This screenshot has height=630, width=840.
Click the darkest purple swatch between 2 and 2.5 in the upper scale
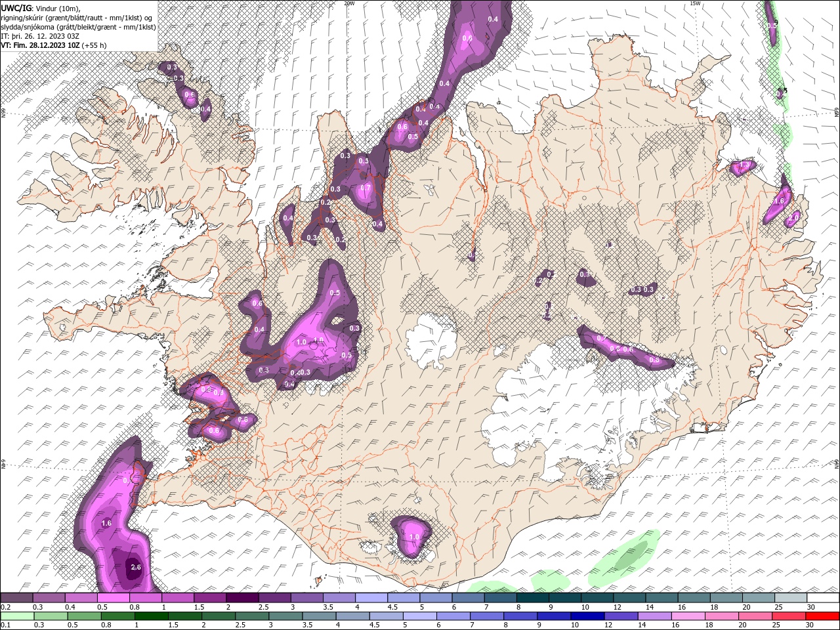click(x=242, y=598)
